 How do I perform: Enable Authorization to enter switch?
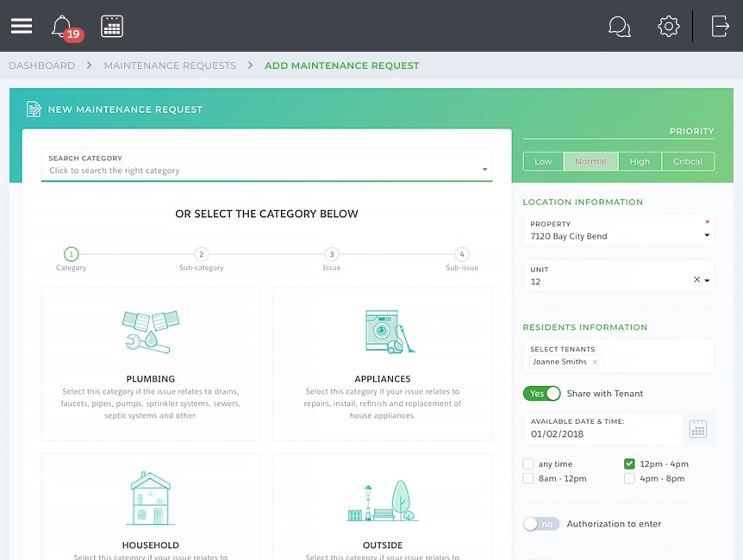pos(541,524)
